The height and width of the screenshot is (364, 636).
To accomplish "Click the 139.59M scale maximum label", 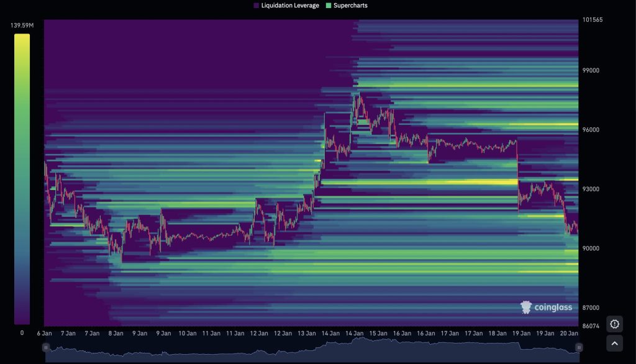I will [22, 25].
